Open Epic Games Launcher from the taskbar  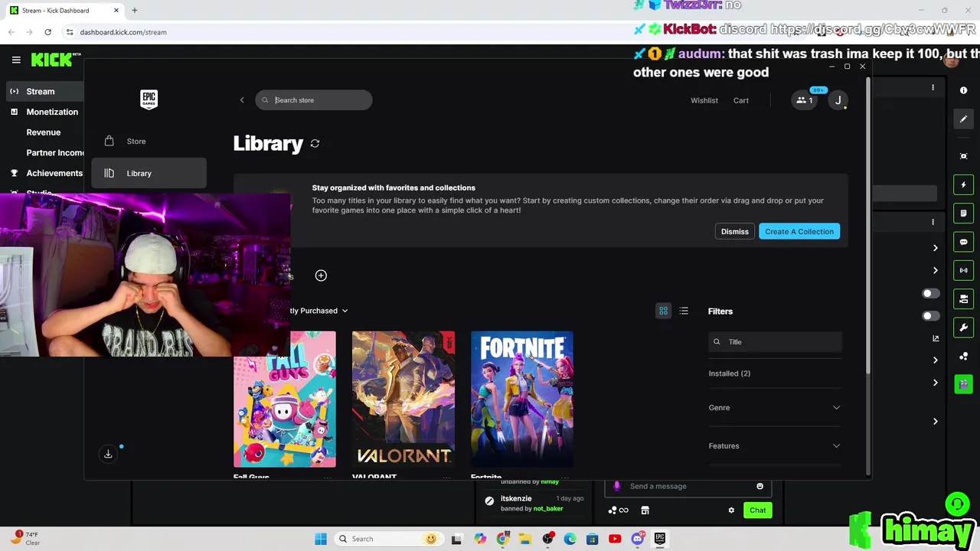pyautogui.click(x=660, y=539)
